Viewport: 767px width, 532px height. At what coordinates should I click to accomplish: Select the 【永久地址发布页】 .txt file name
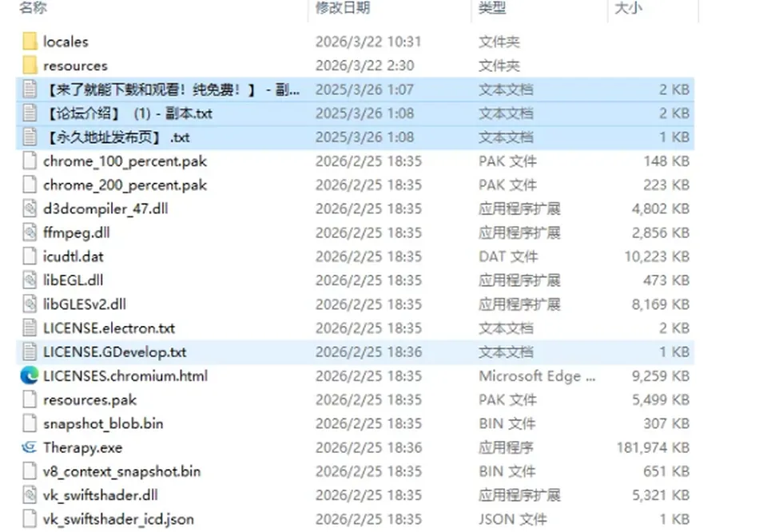tap(117, 137)
